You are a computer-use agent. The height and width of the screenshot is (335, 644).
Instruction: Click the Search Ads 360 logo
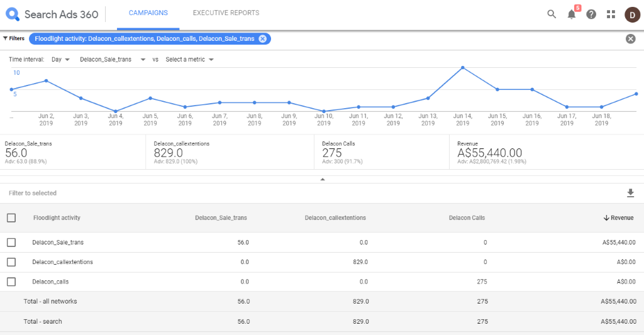coord(52,14)
